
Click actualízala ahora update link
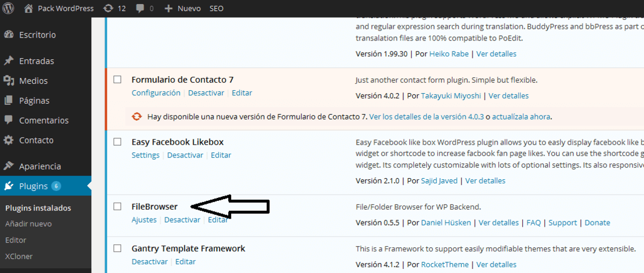521,117
